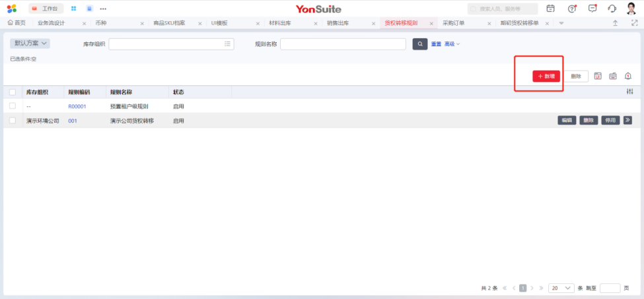This screenshot has width=644, height=299.
Task: Open the calendar icon in the top bar
Action: coord(551,9)
